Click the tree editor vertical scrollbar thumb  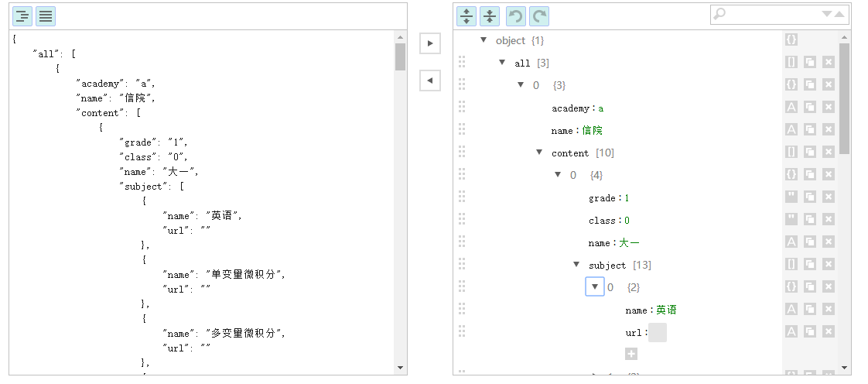[x=844, y=98]
